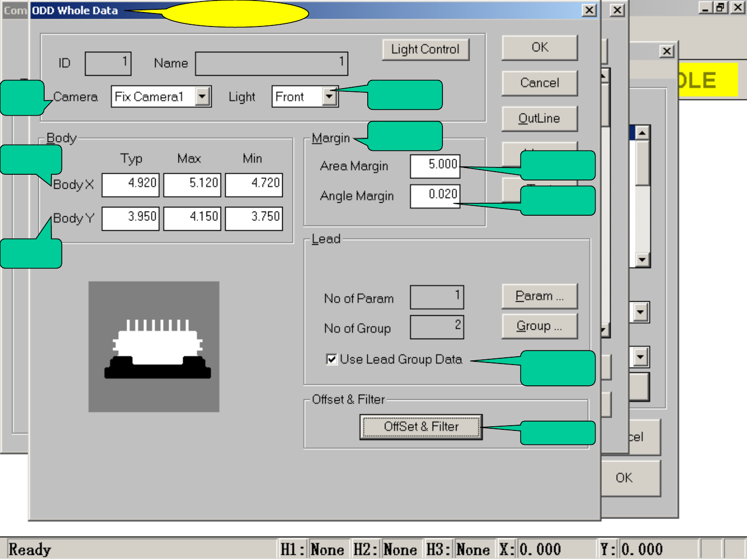Viewport: 747px width, 560px height.
Task: Toggle Use Lead Group Data checkbox
Action: click(x=331, y=359)
